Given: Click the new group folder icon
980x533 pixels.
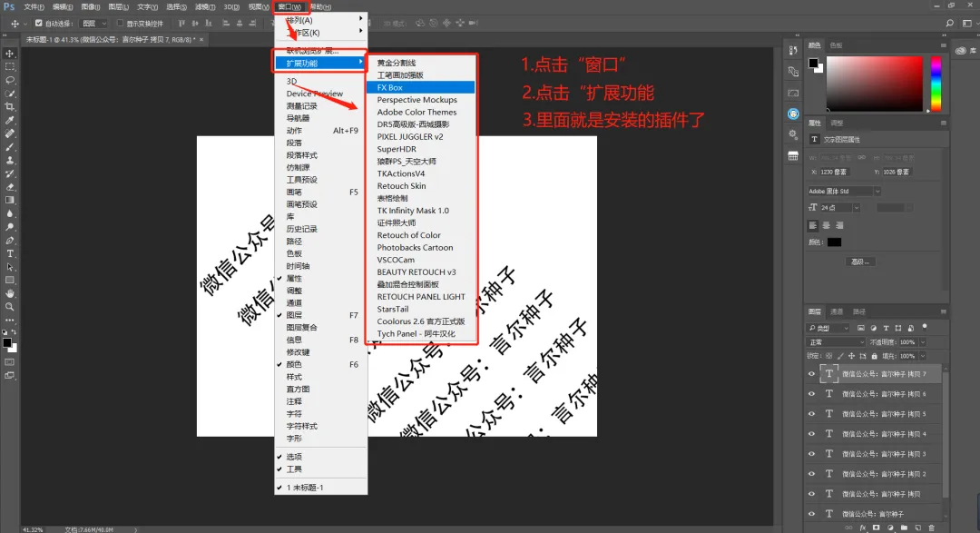Looking at the screenshot, I should (904, 528).
